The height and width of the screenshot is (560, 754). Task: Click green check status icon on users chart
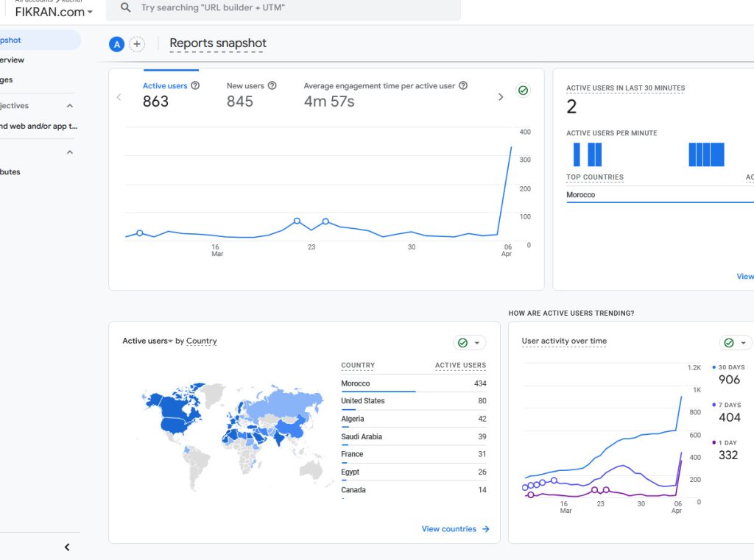(524, 91)
